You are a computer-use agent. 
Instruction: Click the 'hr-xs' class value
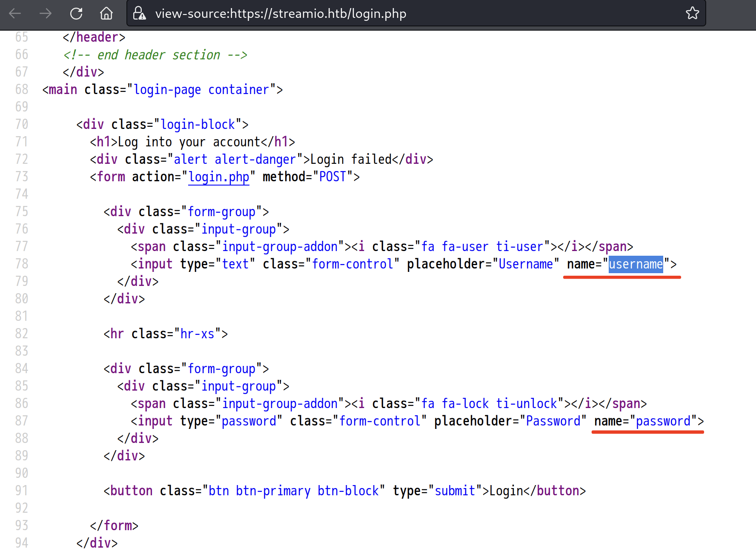coord(197,334)
